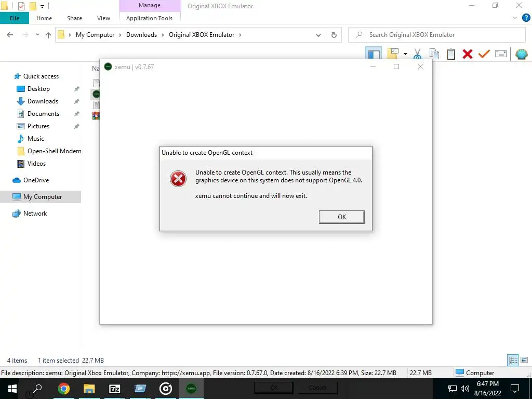Screen dimensions: 532x399
Task: Open the Recent locations dropdown arrow
Action: (x=37, y=35)
